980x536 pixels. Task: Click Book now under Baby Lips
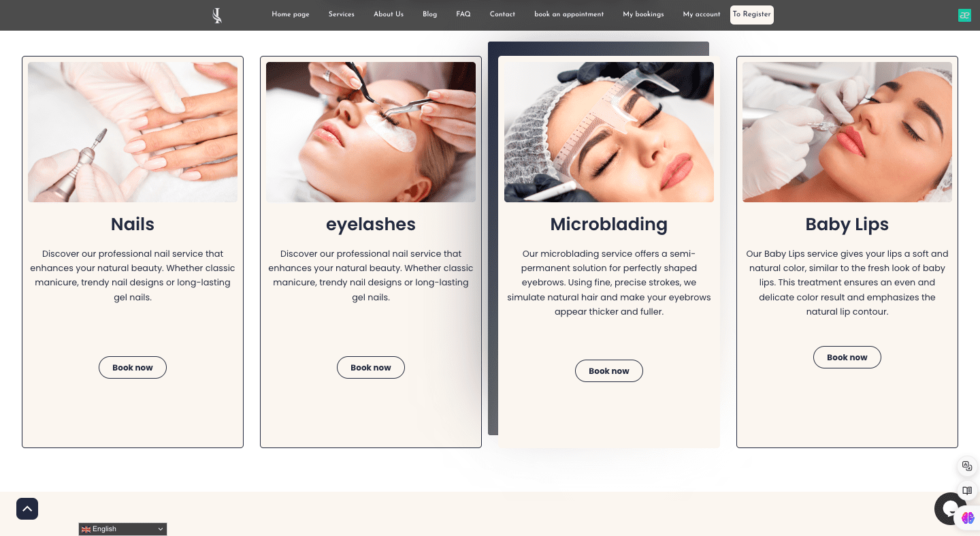847,357
